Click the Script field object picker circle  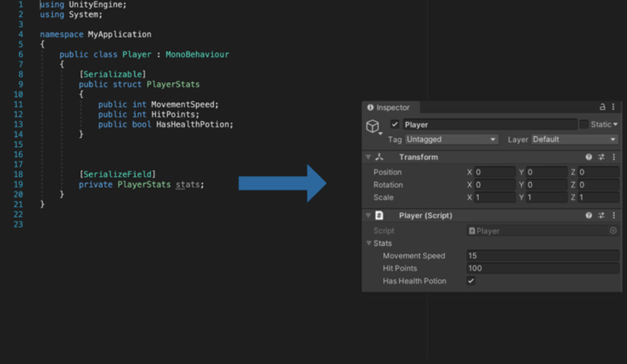[613, 230]
